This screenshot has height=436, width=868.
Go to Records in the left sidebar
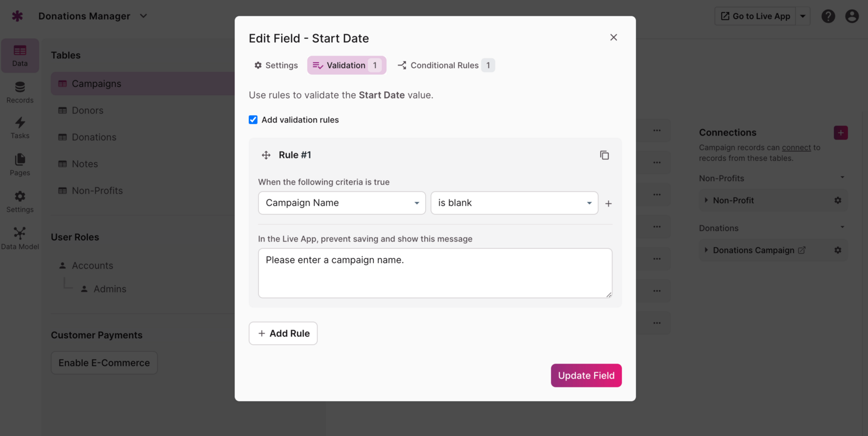(20, 93)
